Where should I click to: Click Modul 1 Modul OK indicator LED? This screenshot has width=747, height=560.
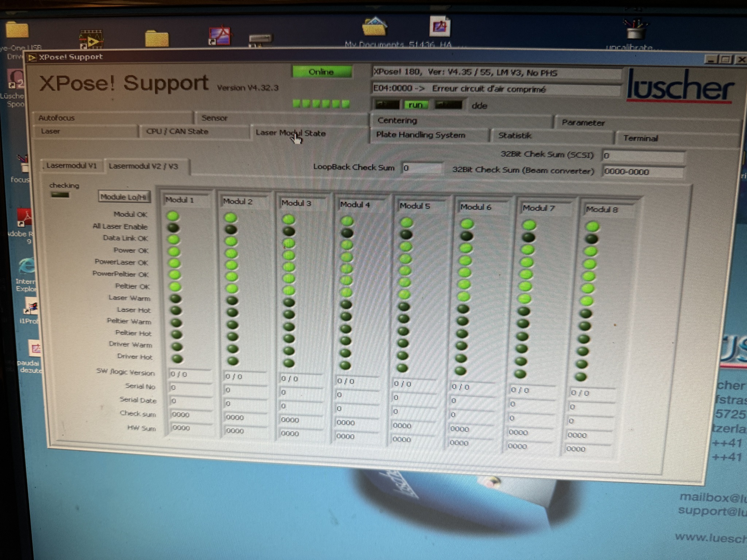tap(173, 216)
